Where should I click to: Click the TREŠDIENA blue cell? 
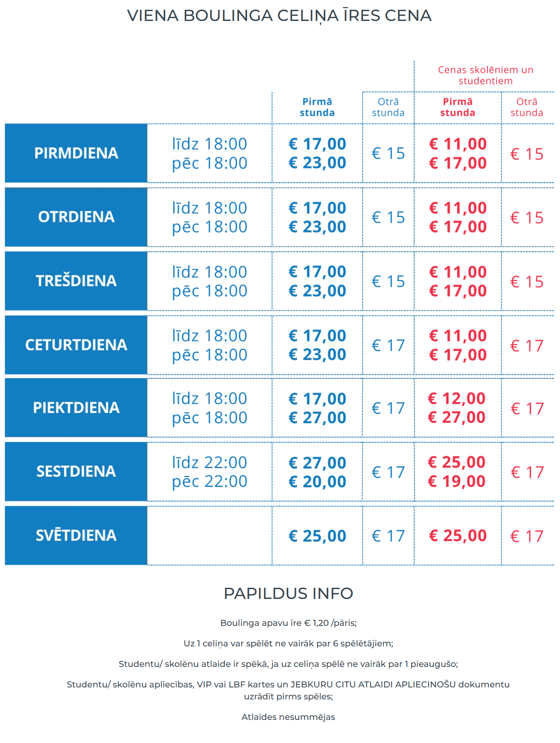[76, 281]
